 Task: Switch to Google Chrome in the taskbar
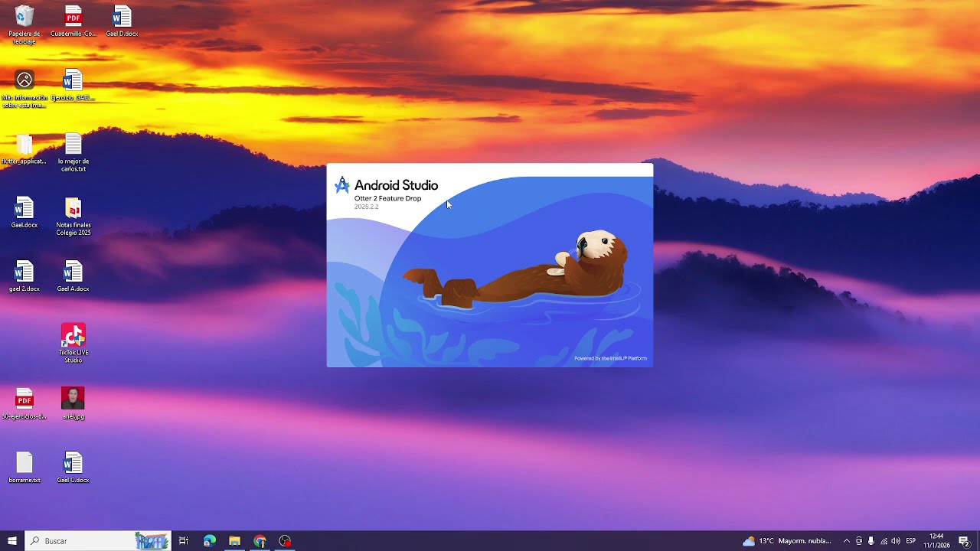point(260,541)
